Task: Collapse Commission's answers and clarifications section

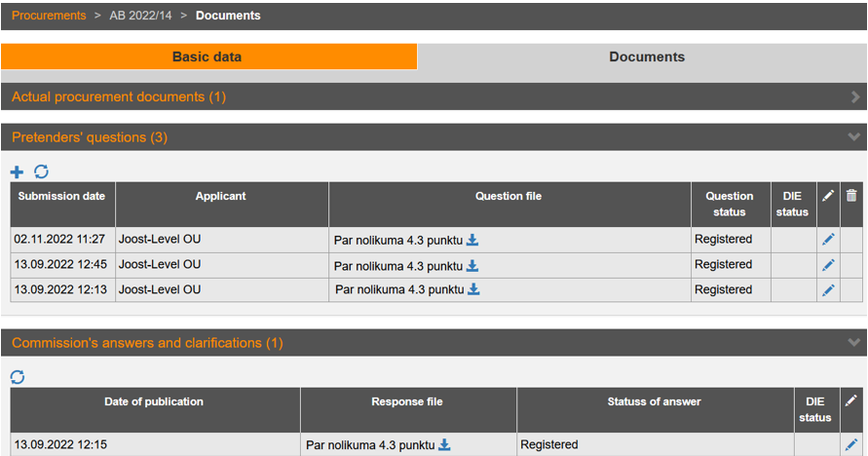Action: 854,343
